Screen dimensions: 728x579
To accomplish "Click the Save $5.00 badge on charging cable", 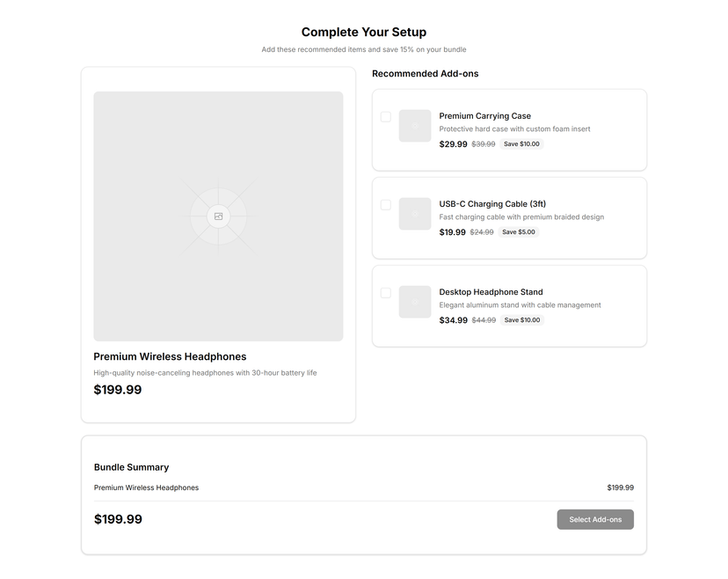I will pyautogui.click(x=519, y=232).
